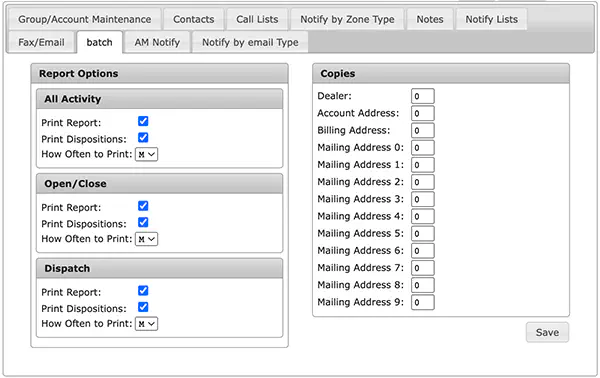Open the Fax/Email tab
Screen dimensions: 600x378
[x=41, y=42]
